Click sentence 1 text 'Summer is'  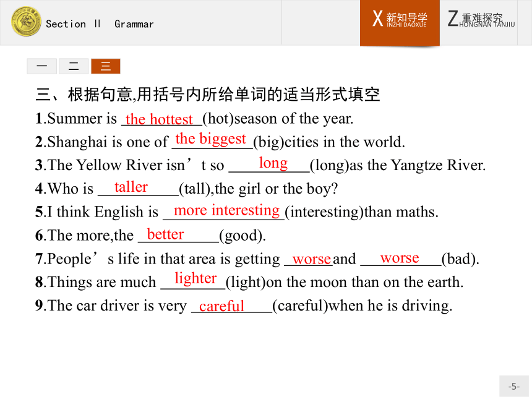(x=82, y=119)
